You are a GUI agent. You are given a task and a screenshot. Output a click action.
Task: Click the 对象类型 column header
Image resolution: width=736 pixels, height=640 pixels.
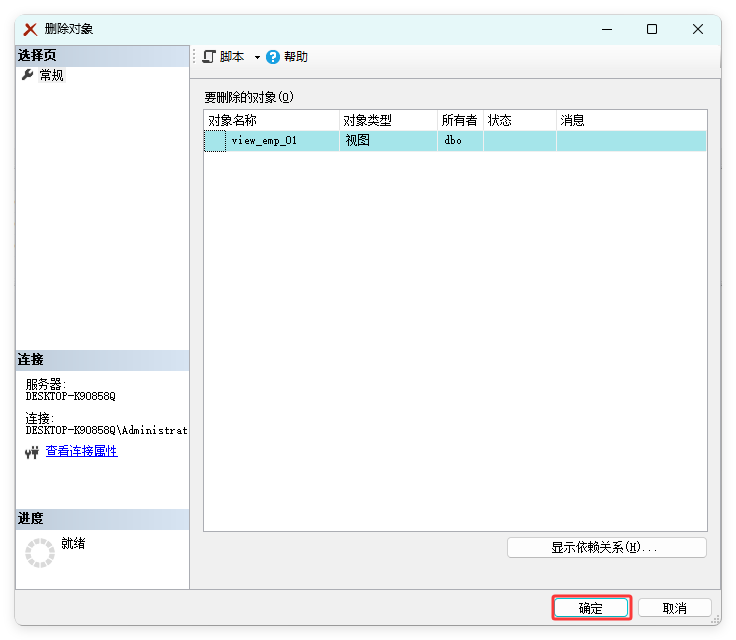click(388, 121)
